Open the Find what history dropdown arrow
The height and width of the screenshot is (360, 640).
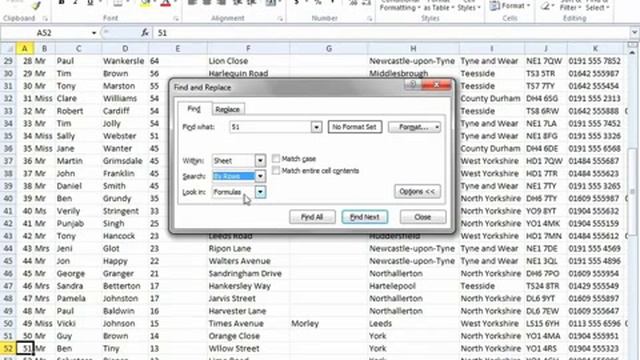click(x=316, y=127)
